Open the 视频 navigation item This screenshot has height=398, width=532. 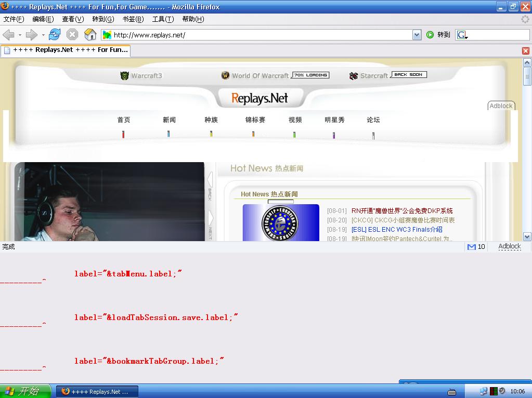[295, 120]
